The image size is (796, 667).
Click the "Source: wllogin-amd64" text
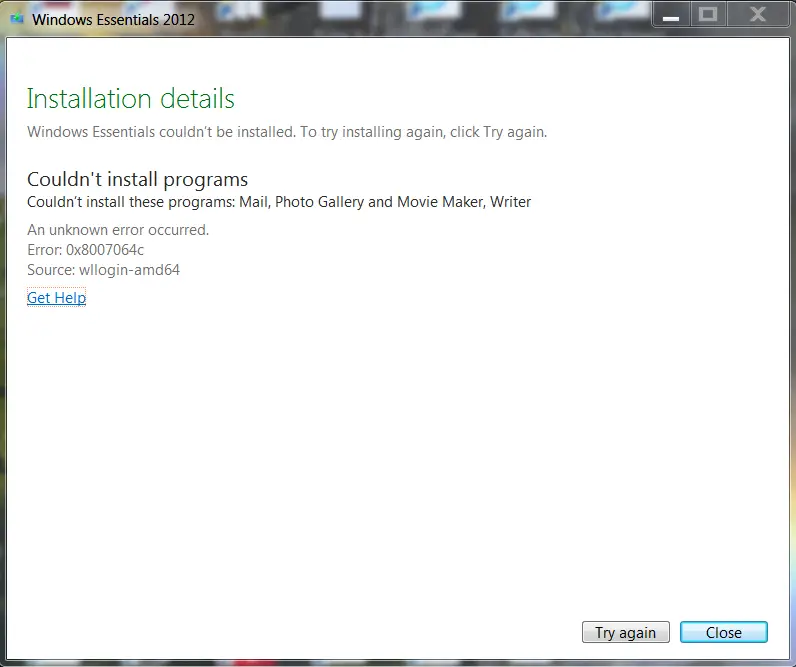click(104, 270)
